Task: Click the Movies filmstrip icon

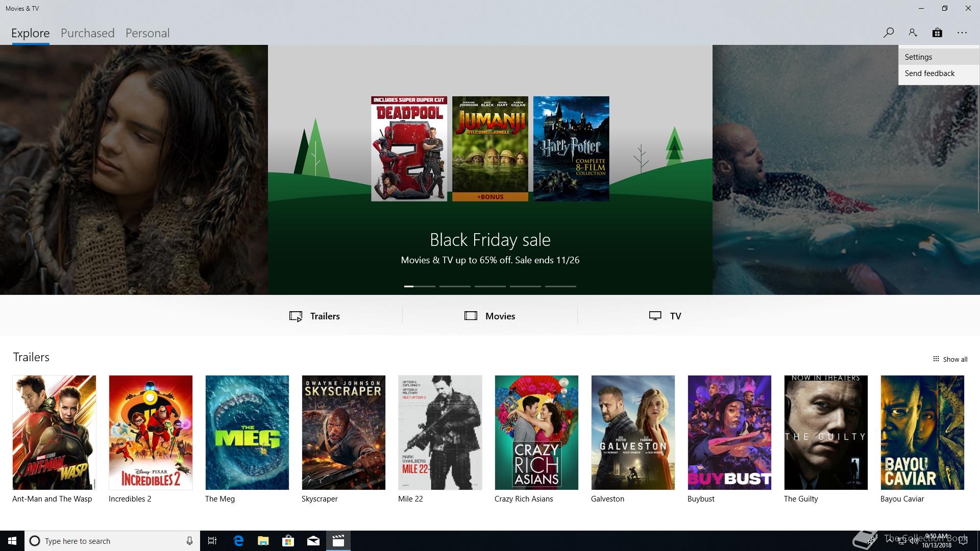Action: (471, 316)
